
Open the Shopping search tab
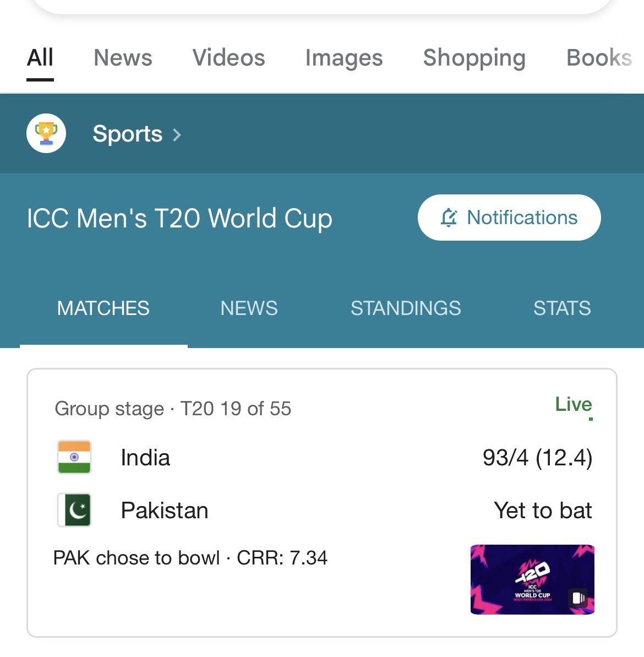474,58
